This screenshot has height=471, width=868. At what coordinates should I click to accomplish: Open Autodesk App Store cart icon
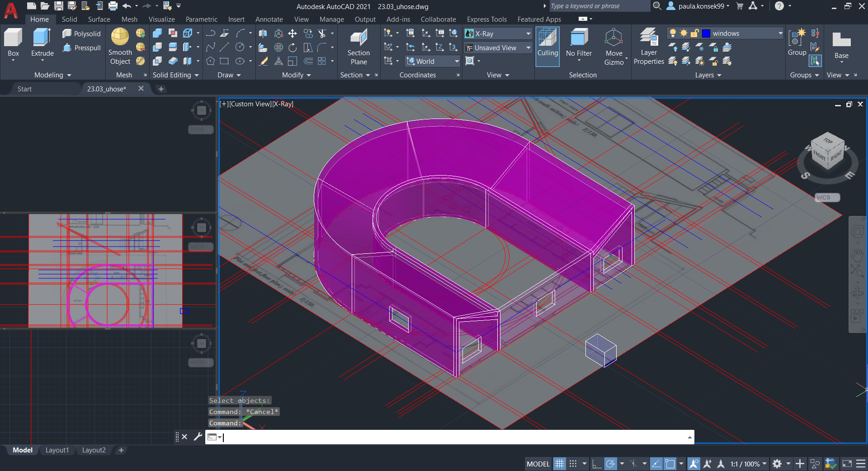(x=740, y=6)
